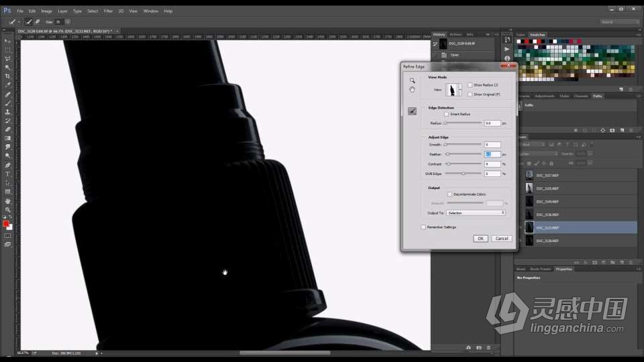The height and width of the screenshot is (362, 644).
Task: Select the Move tool in the toolbar
Action: (8, 41)
